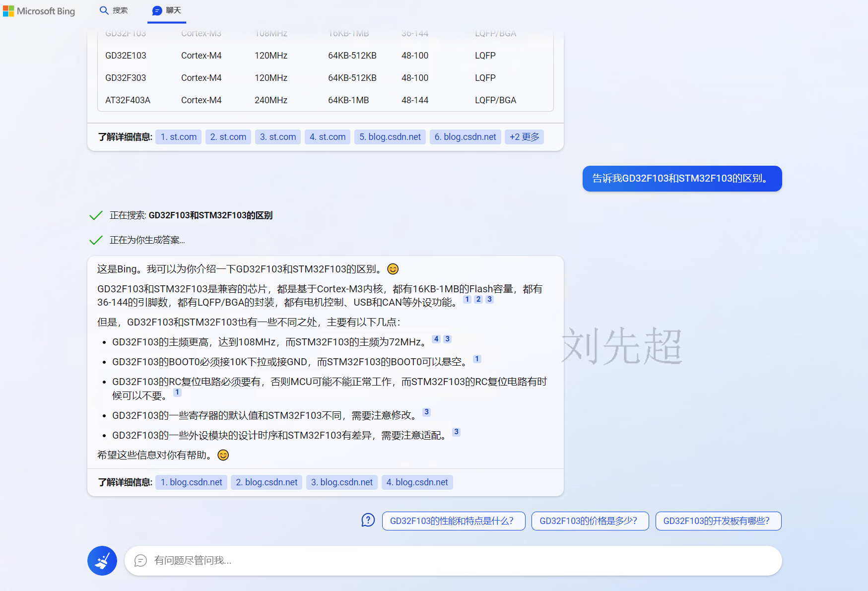Click citation 1 after RC复位电路 bullet
This screenshot has height=591, width=868.
coord(177,392)
